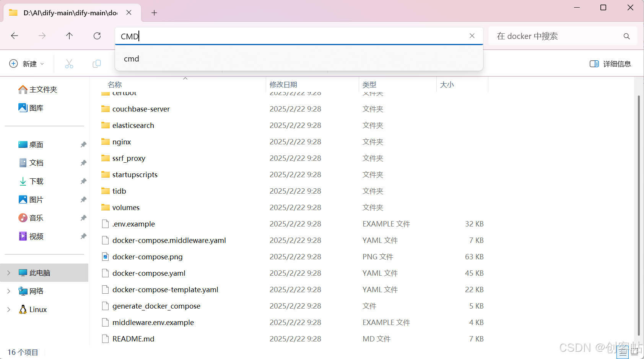Click the pin icon beside 视频
The height and width of the screenshot is (359, 644).
(x=83, y=236)
